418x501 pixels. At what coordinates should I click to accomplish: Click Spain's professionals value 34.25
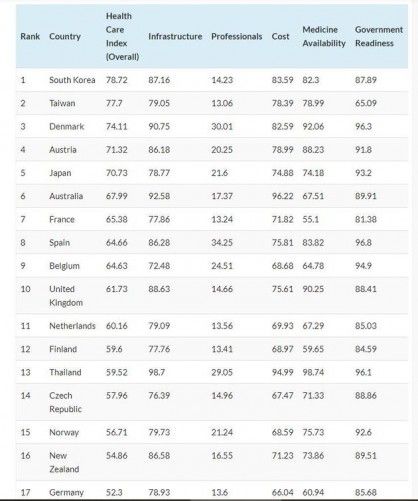tap(222, 242)
